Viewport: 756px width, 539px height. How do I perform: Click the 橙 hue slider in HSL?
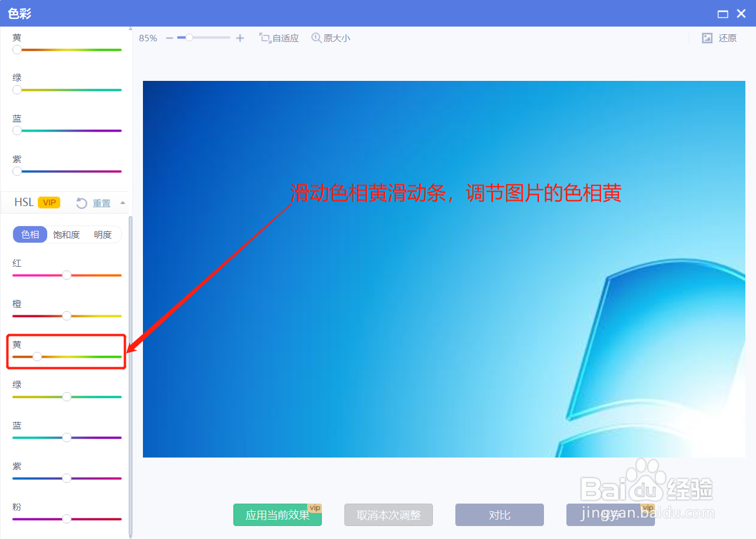click(x=67, y=316)
